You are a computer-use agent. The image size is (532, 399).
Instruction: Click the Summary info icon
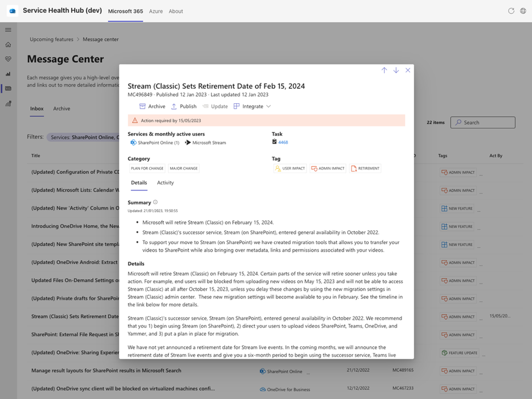coord(155,202)
